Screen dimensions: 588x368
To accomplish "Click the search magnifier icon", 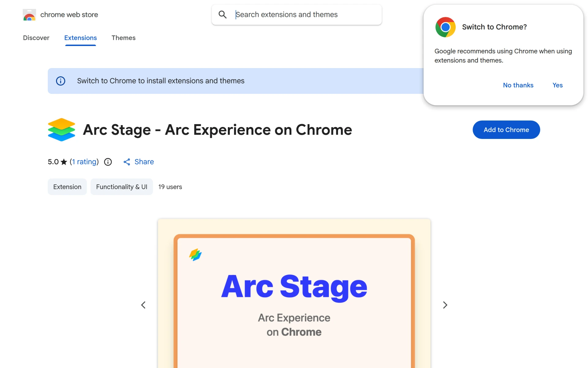I will pos(223,14).
